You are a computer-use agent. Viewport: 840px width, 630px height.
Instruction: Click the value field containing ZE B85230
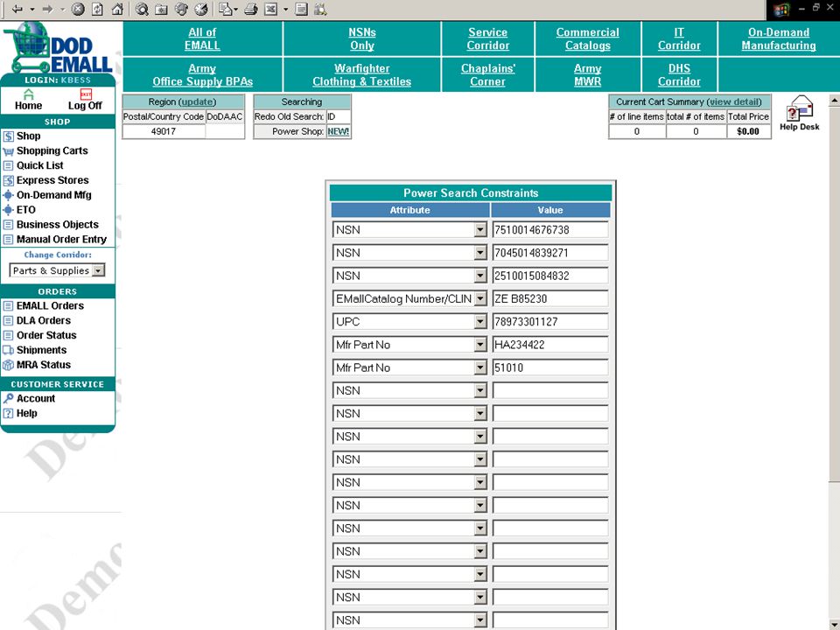(x=550, y=299)
